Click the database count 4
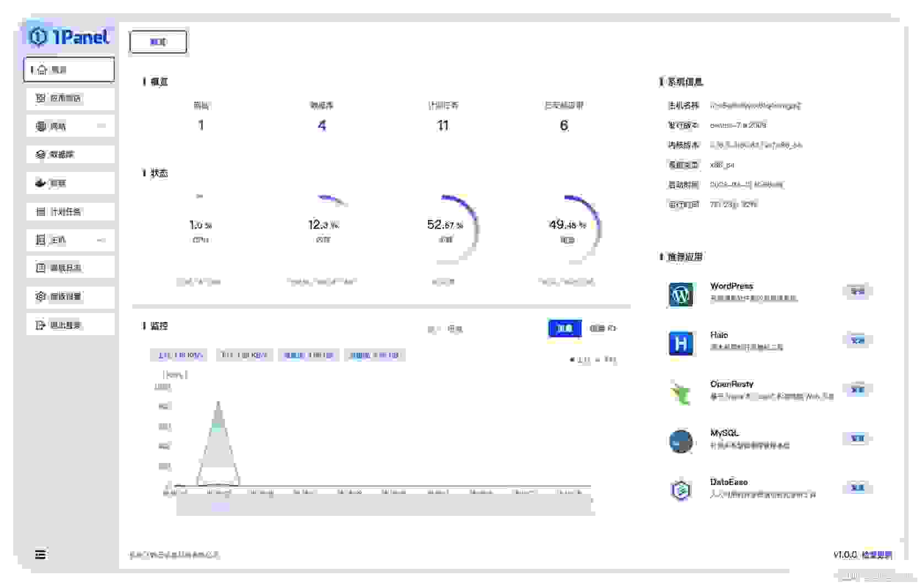Image resolution: width=924 pixels, height=587 pixels. tap(322, 126)
